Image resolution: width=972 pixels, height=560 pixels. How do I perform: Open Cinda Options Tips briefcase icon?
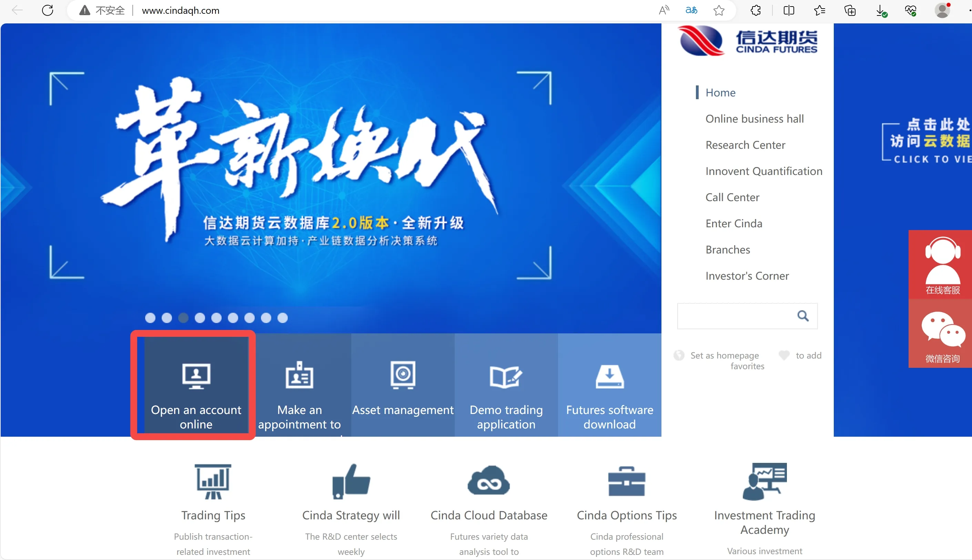(x=626, y=481)
